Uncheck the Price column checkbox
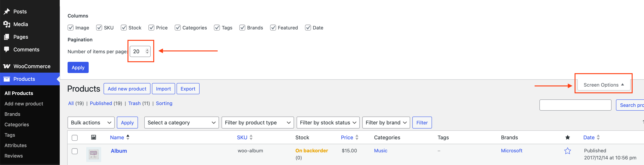The width and height of the screenshot is (644, 165). pos(151,28)
